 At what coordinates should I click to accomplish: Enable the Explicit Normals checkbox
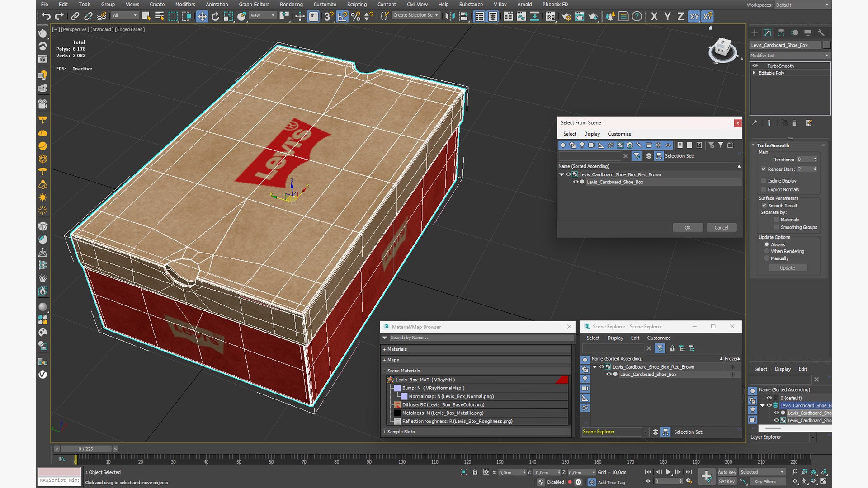click(x=764, y=190)
